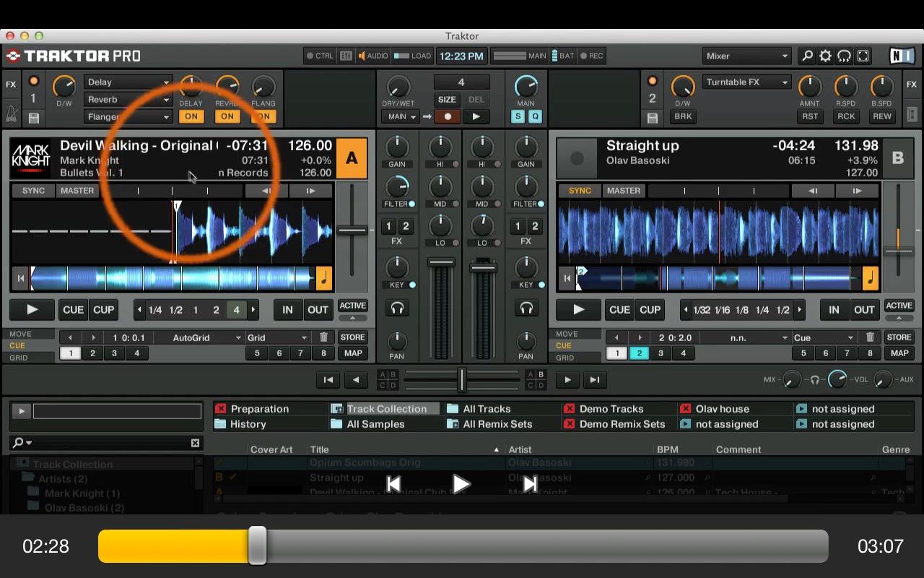Switch to fullscreen with the header icon
924x578 pixels.
tap(863, 56)
